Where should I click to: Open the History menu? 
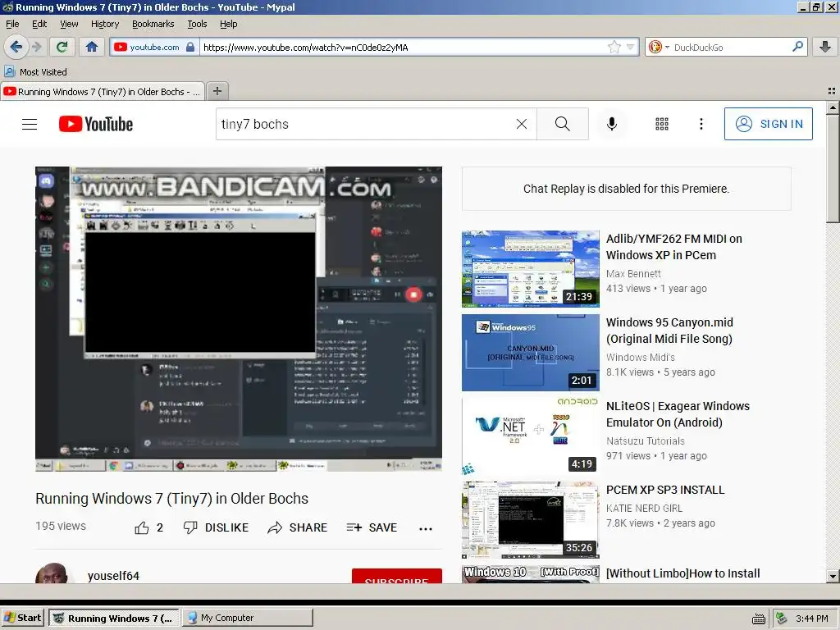tap(105, 24)
